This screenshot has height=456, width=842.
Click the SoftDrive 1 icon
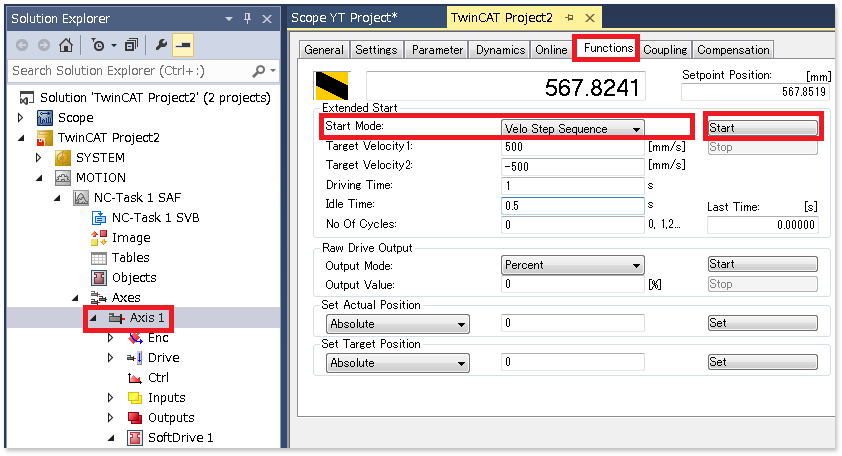[135, 438]
